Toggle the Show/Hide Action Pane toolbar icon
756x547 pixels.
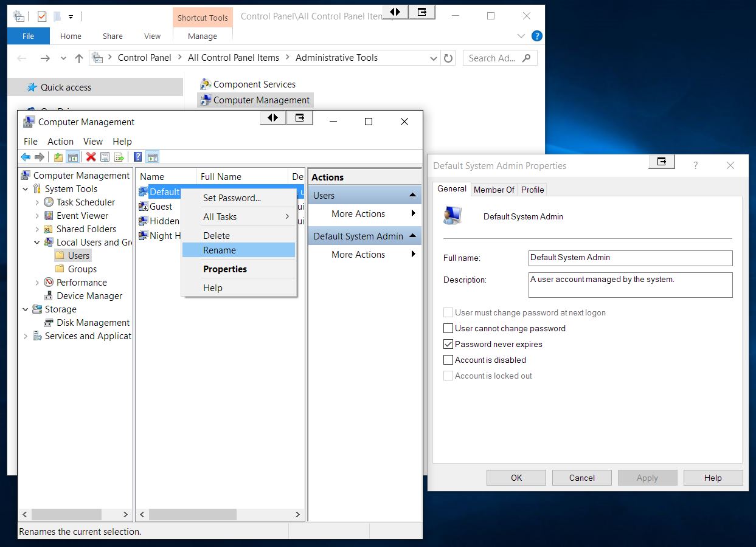(152, 157)
